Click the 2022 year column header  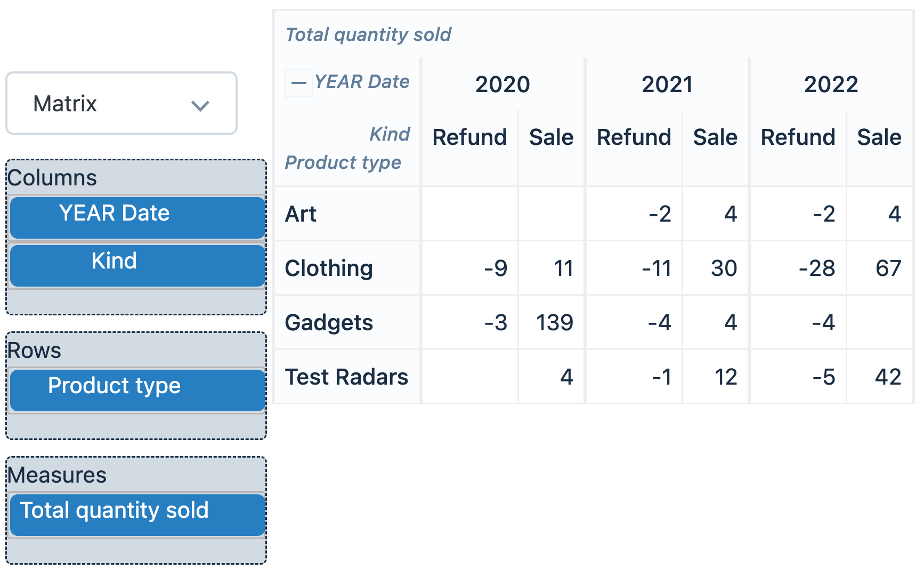(831, 84)
